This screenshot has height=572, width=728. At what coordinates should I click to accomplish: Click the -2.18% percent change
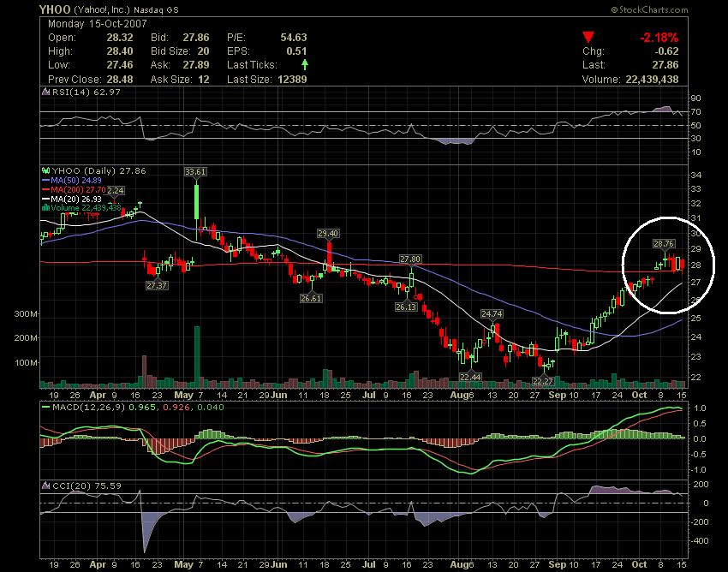(659, 38)
